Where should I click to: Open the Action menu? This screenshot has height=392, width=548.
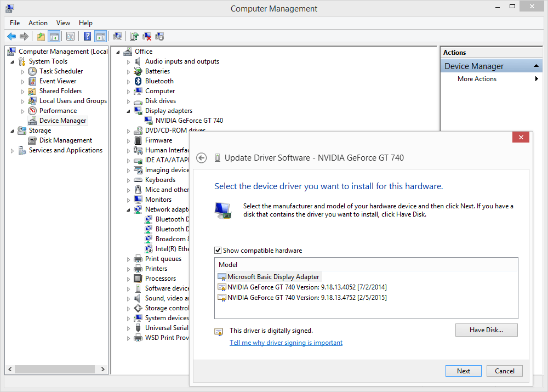38,23
